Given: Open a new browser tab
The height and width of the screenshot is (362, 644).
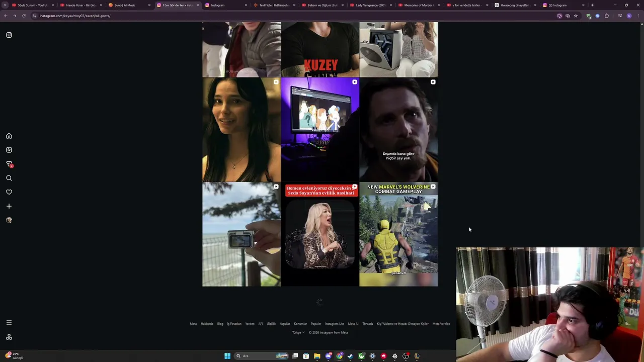Looking at the screenshot, I should (x=592, y=5).
